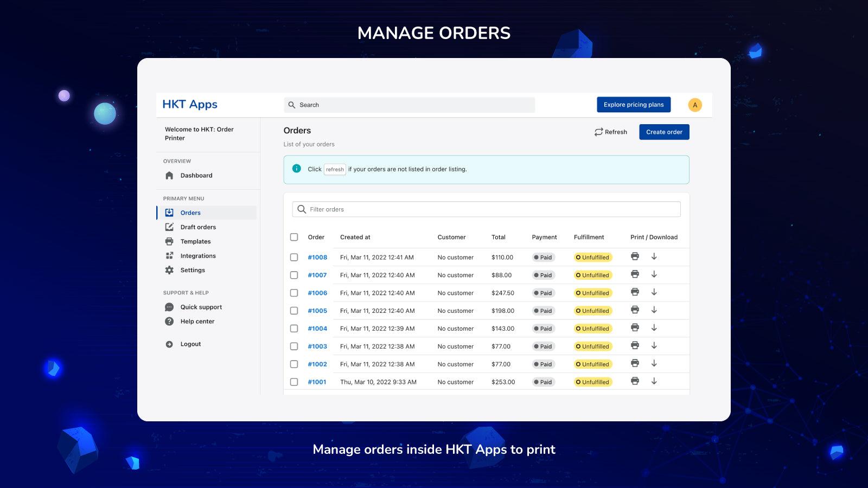Click the Create order button
The height and width of the screenshot is (488, 868).
click(x=664, y=132)
